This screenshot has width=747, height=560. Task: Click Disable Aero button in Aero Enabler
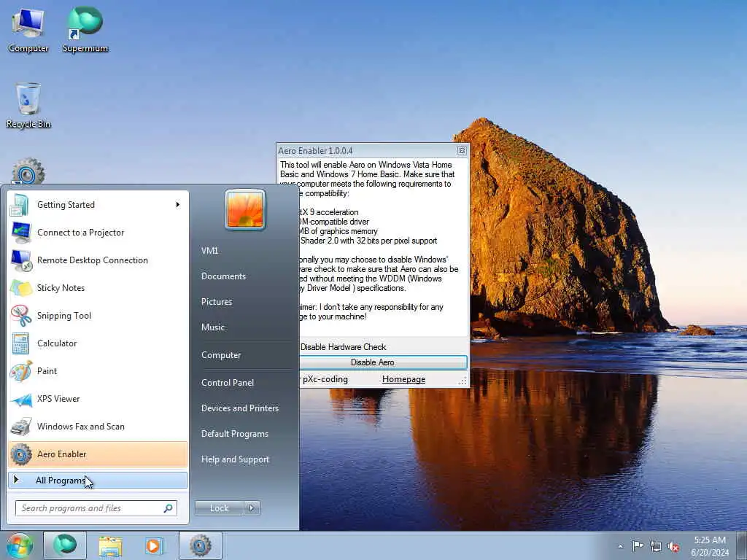[384, 362]
